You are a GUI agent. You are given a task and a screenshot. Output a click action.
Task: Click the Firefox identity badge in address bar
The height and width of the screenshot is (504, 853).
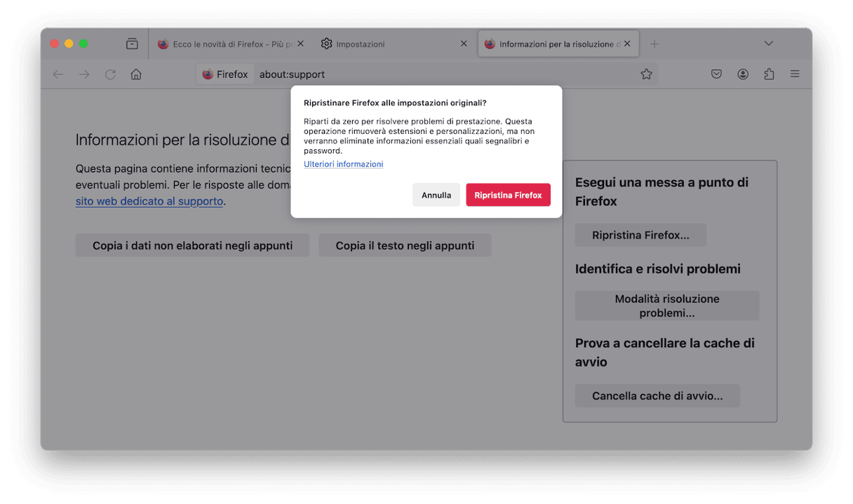point(225,74)
